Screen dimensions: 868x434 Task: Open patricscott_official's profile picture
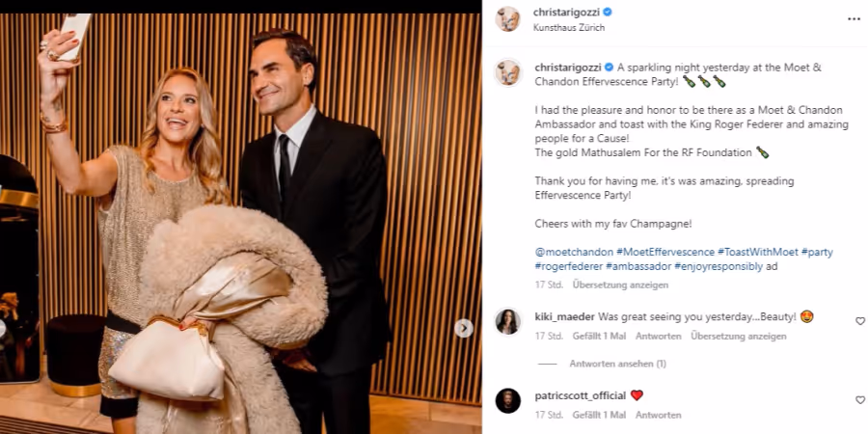point(507,401)
